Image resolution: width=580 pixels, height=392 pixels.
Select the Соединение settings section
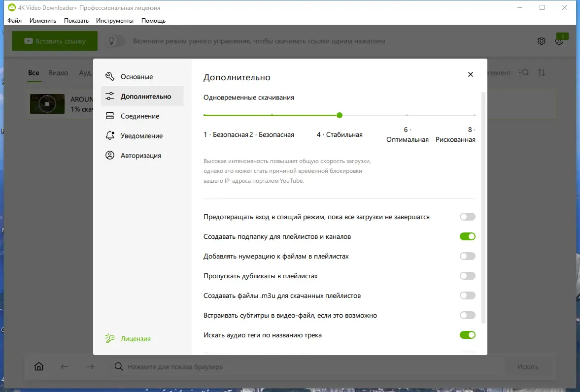(139, 116)
